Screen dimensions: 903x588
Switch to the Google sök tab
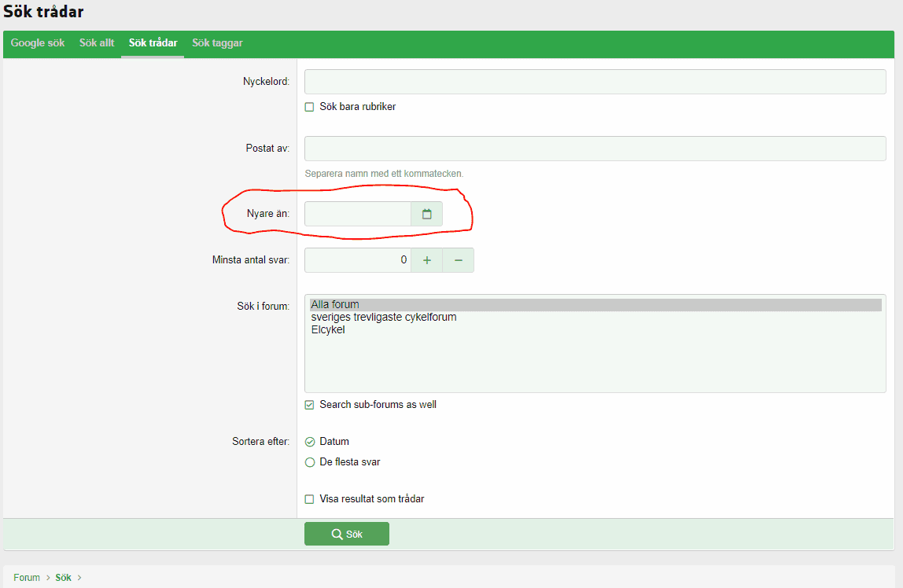[x=38, y=43]
